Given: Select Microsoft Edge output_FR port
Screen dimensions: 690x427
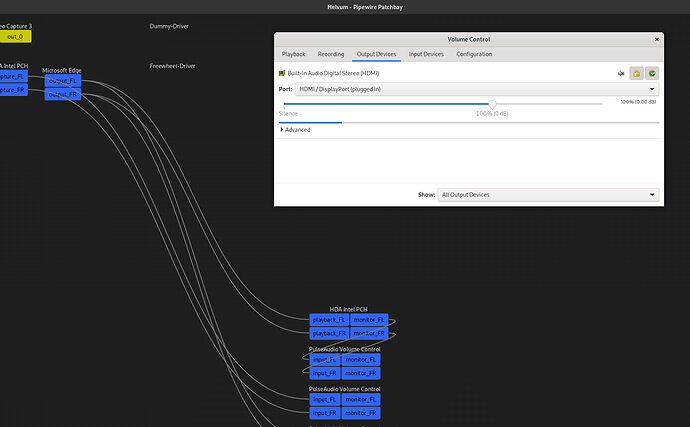Looking at the screenshot, I should 63,95.
